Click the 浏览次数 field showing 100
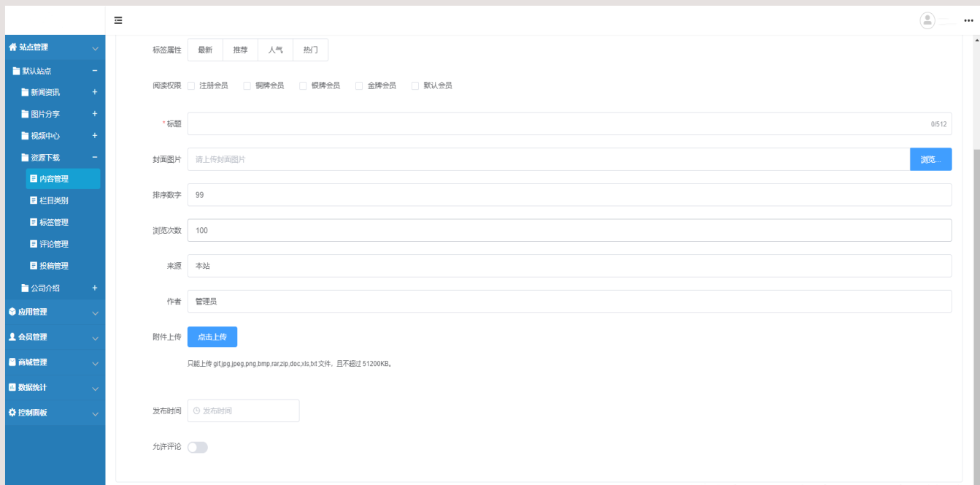Screen dimensions: 980x485 coord(569,230)
